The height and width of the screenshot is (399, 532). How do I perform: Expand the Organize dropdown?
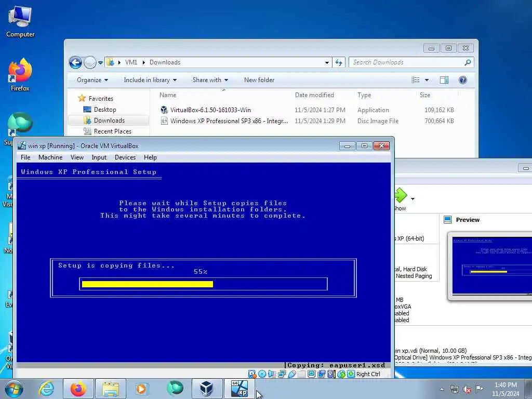[92, 80]
